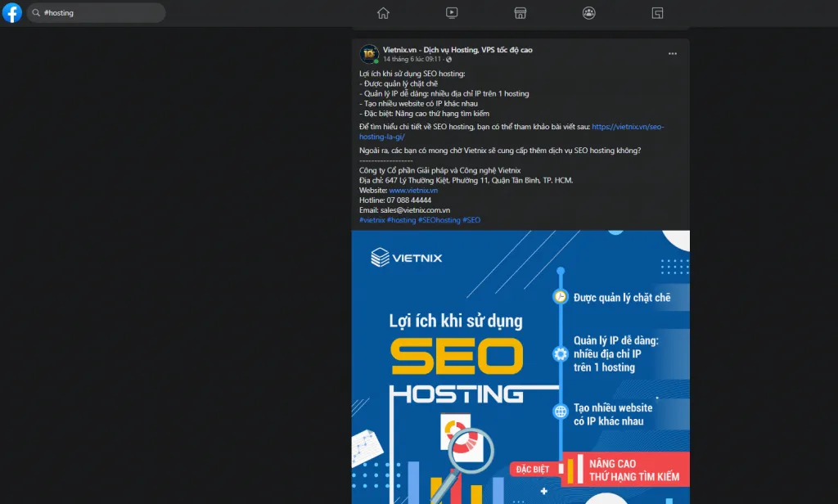
Task: Click the Facebook logo
Action: pyautogui.click(x=11, y=12)
